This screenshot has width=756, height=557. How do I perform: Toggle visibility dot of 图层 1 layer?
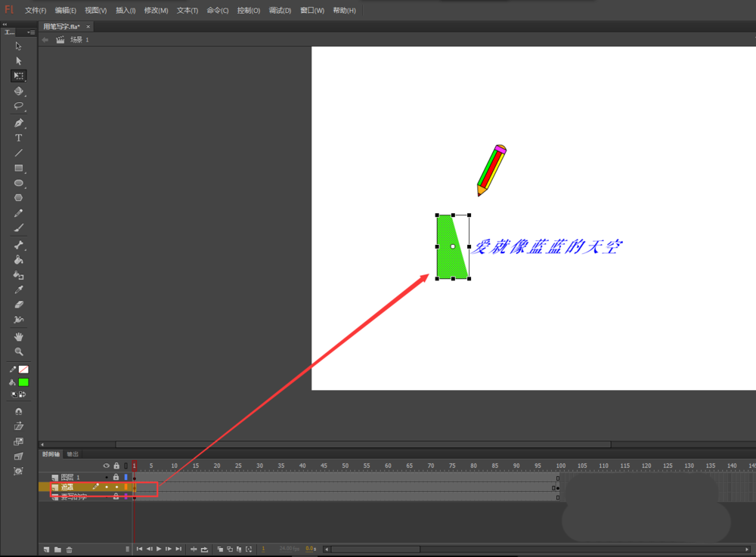coord(106,478)
